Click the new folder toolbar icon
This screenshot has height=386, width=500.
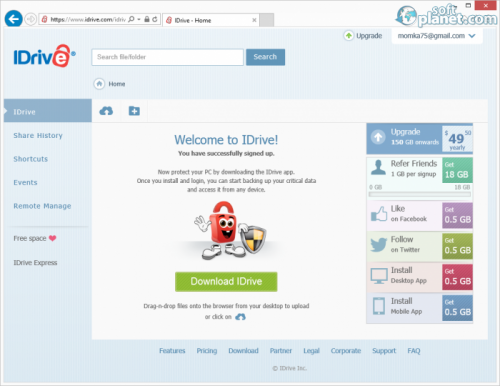[134, 111]
